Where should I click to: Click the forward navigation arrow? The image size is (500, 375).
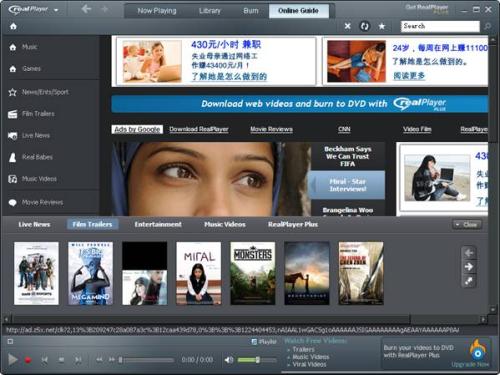click(105, 9)
